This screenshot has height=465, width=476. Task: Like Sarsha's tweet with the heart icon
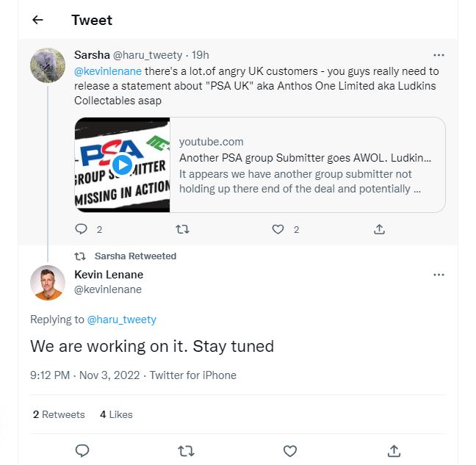[278, 229]
